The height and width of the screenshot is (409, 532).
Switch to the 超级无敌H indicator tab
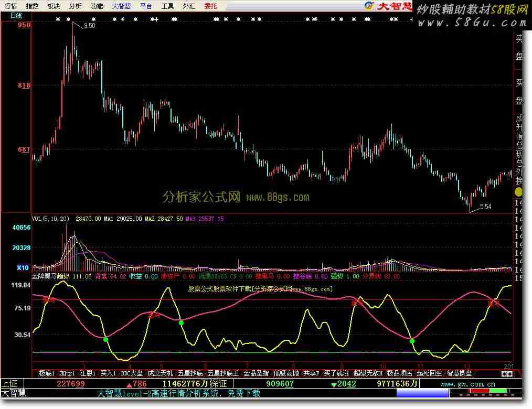pyautogui.click(x=368, y=373)
